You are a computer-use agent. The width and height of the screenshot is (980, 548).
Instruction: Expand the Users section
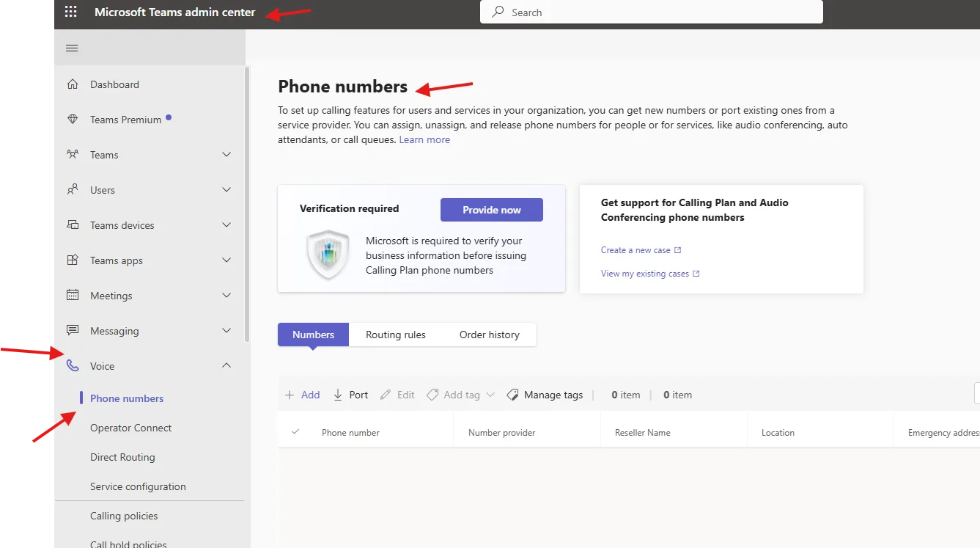[x=102, y=190]
